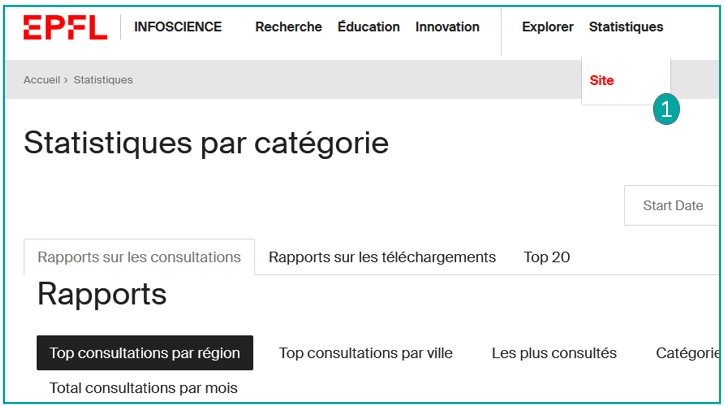This screenshot has width=725, height=406.
Task: Switch to Rapports sur les consultations tab
Action: point(139,257)
